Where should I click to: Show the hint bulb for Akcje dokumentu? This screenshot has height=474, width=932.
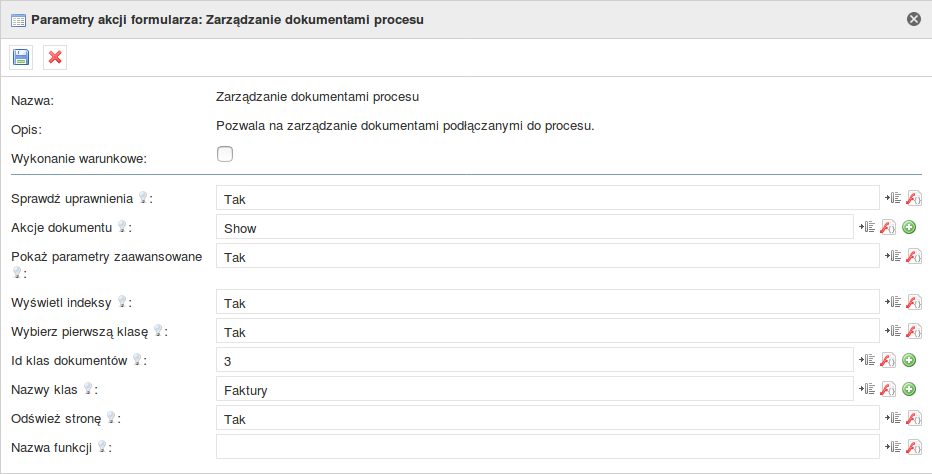point(122,226)
